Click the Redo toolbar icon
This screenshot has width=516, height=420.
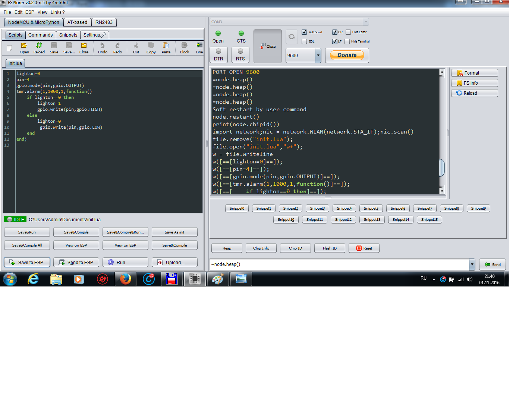[x=117, y=48]
